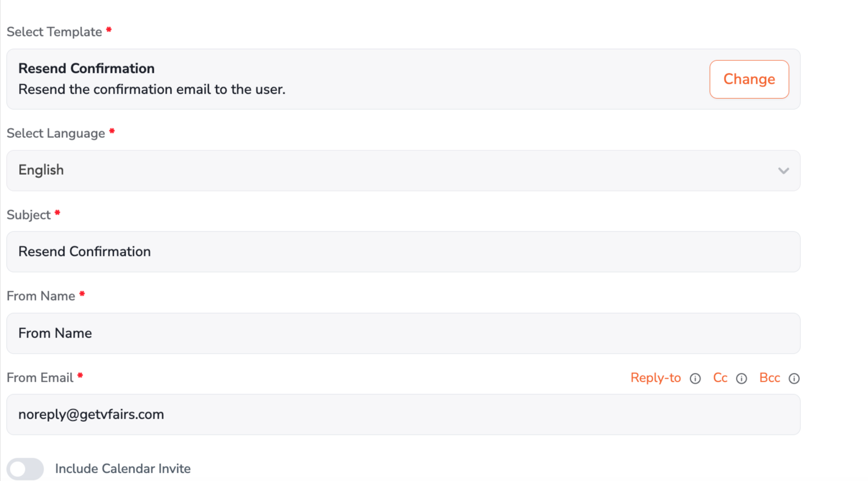Image resolution: width=868 pixels, height=481 pixels.
Task: Click the Select Template label
Action: [54, 32]
